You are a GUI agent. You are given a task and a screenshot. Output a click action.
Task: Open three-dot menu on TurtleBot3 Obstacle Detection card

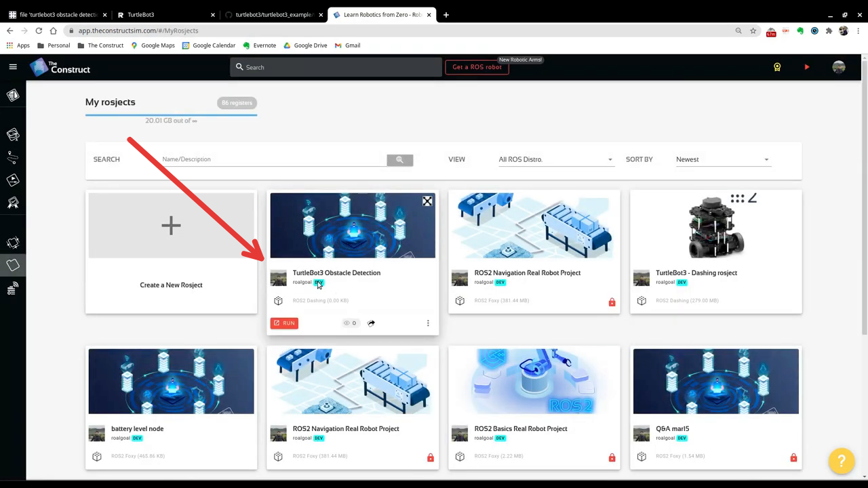(428, 323)
